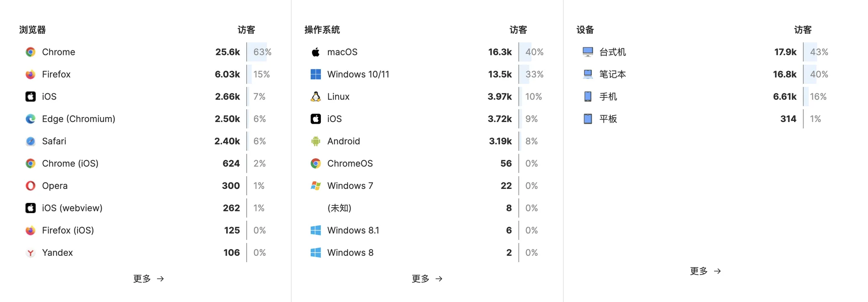
Task: Open 更多 link in the 设备 panel
Action: [705, 271]
